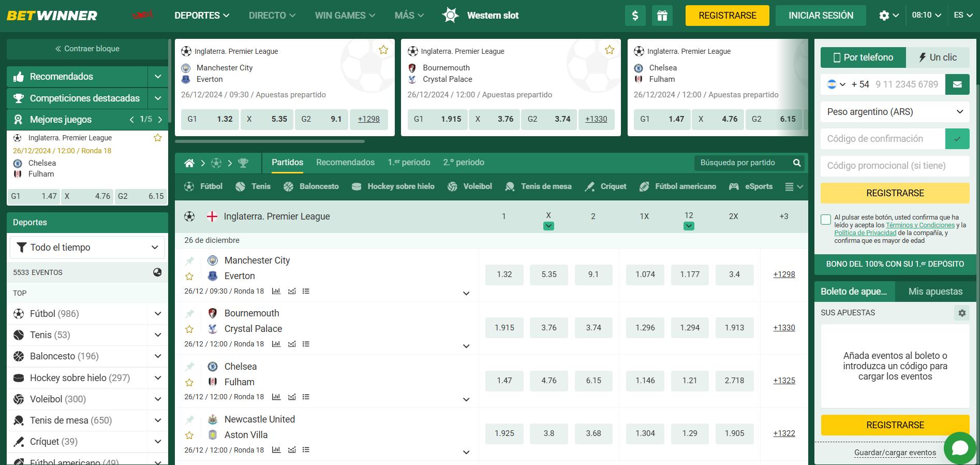Click Código promocional input field
Screen dimensions: 980x465
895,166
